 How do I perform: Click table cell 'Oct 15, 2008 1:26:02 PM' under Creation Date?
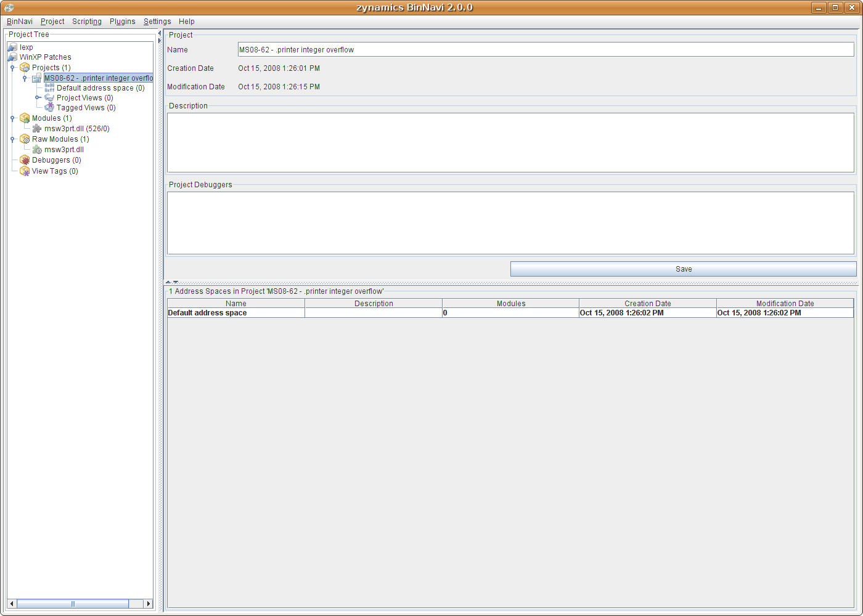pyautogui.click(x=648, y=313)
